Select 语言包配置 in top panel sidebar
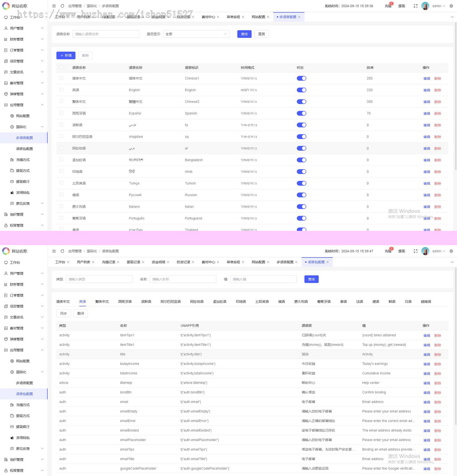 [x=24, y=149]
